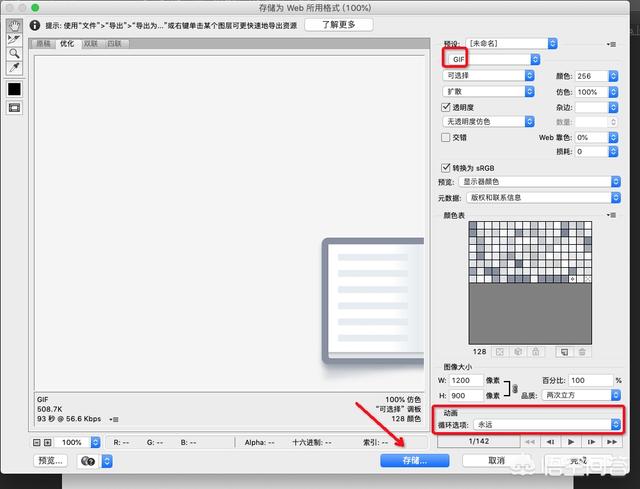Switch to the 四联 tab

[x=115, y=44]
